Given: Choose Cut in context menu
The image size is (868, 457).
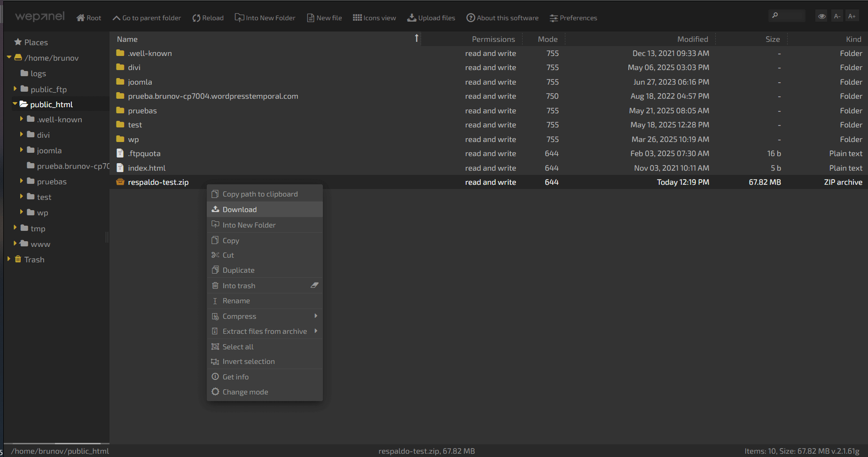Looking at the screenshot, I should tap(265, 255).
